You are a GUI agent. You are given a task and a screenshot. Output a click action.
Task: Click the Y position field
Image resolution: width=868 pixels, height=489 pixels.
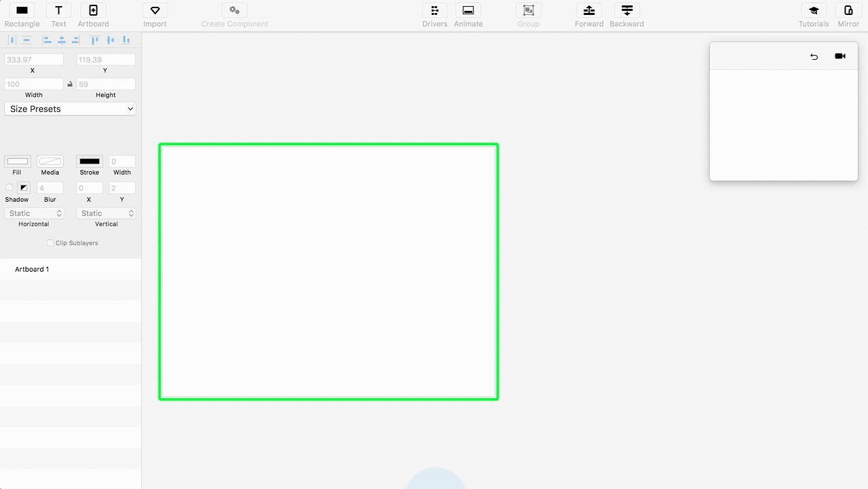click(x=106, y=60)
